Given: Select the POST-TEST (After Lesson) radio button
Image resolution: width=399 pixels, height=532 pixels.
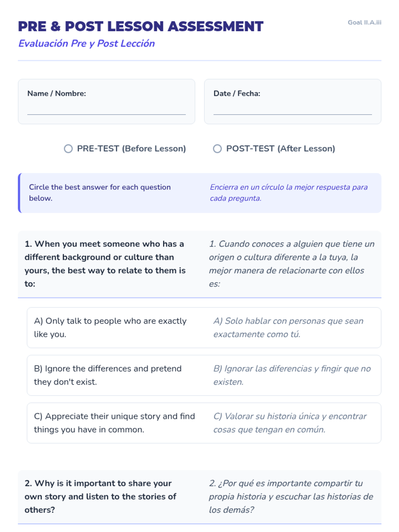Looking at the screenshot, I should (x=217, y=149).
